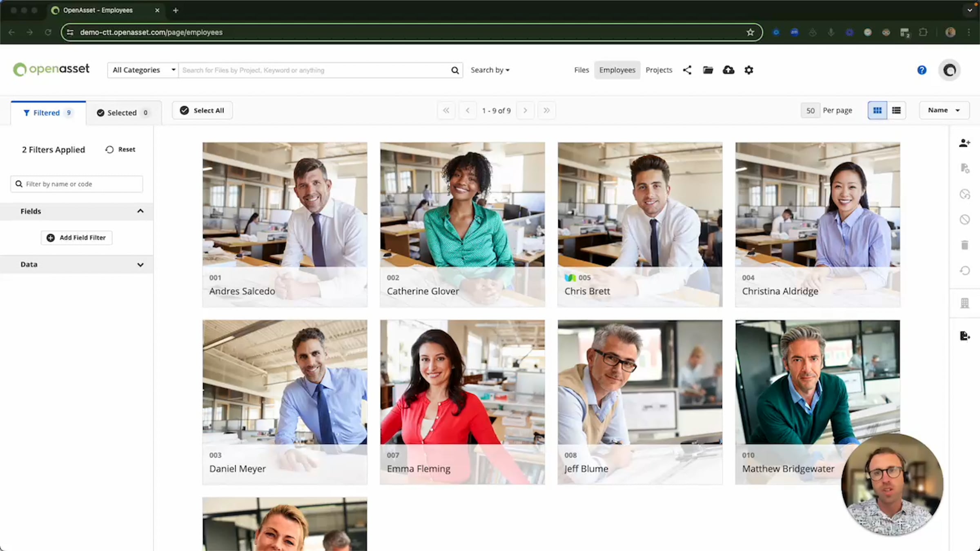The height and width of the screenshot is (551, 980).
Task: Go to first page of results
Action: tap(446, 111)
